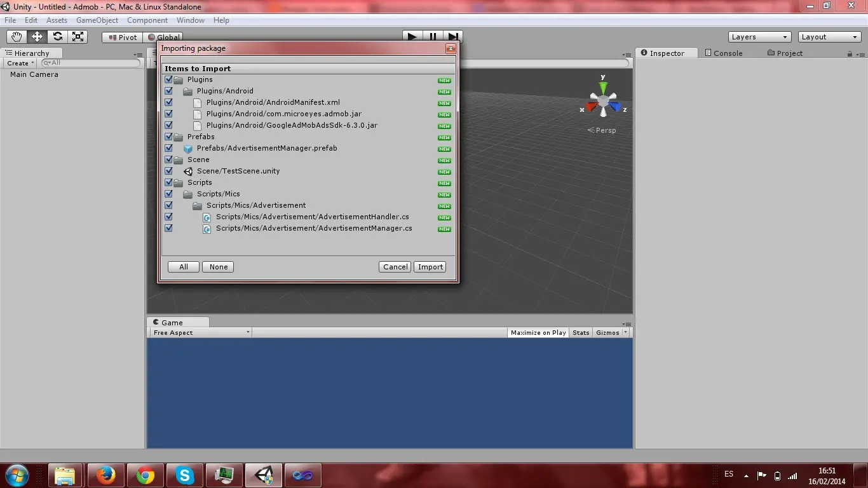The width and height of the screenshot is (868, 488).
Task: Click the Scripts/Mics folder icon
Action: point(187,194)
